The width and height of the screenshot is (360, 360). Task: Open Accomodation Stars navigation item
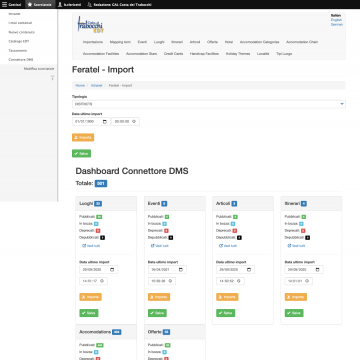(141, 54)
